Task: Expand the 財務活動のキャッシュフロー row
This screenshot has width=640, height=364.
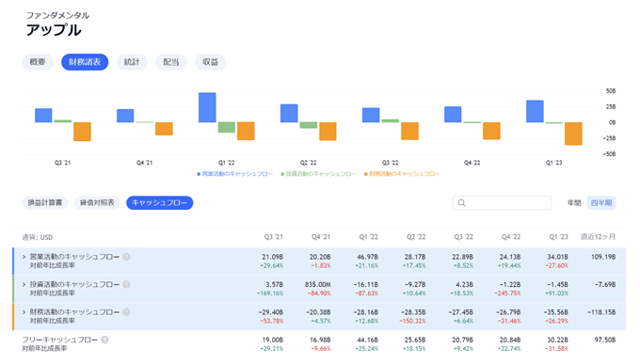Action: 24,312
